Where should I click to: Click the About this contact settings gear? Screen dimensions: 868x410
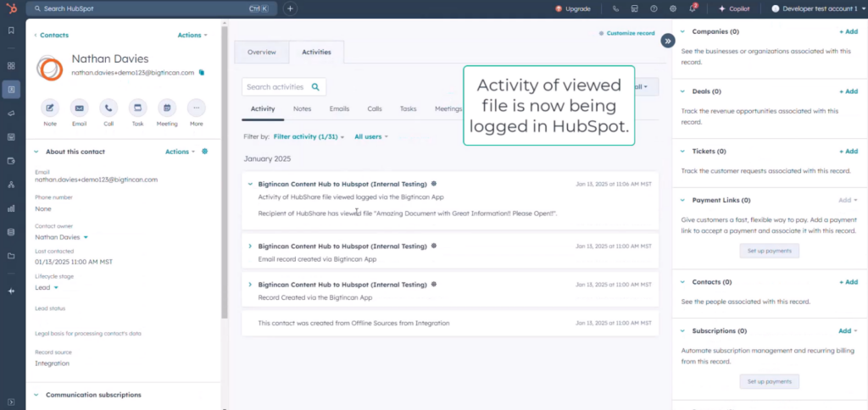pos(205,151)
